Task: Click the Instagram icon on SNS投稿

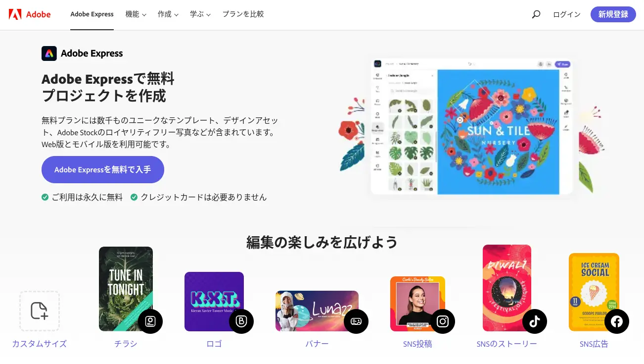Action: pyautogui.click(x=443, y=321)
